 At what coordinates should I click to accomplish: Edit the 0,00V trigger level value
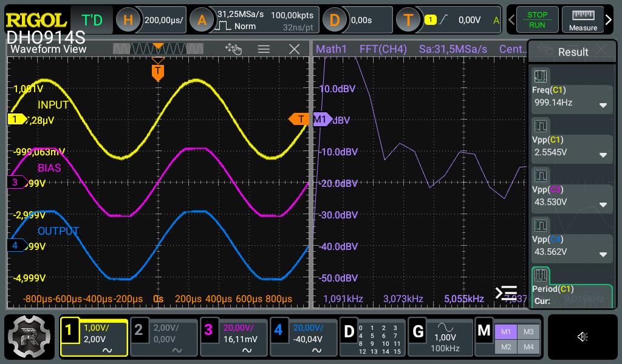pos(470,20)
